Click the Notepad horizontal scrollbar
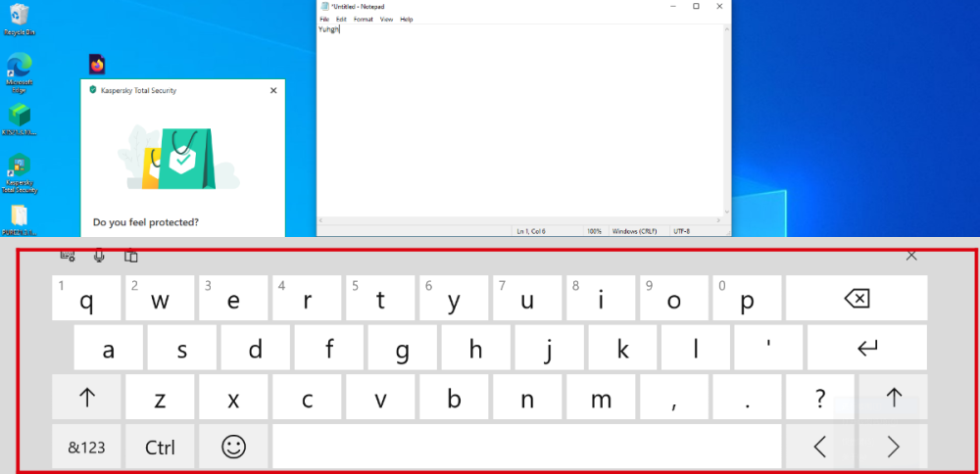 pos(520,220)
